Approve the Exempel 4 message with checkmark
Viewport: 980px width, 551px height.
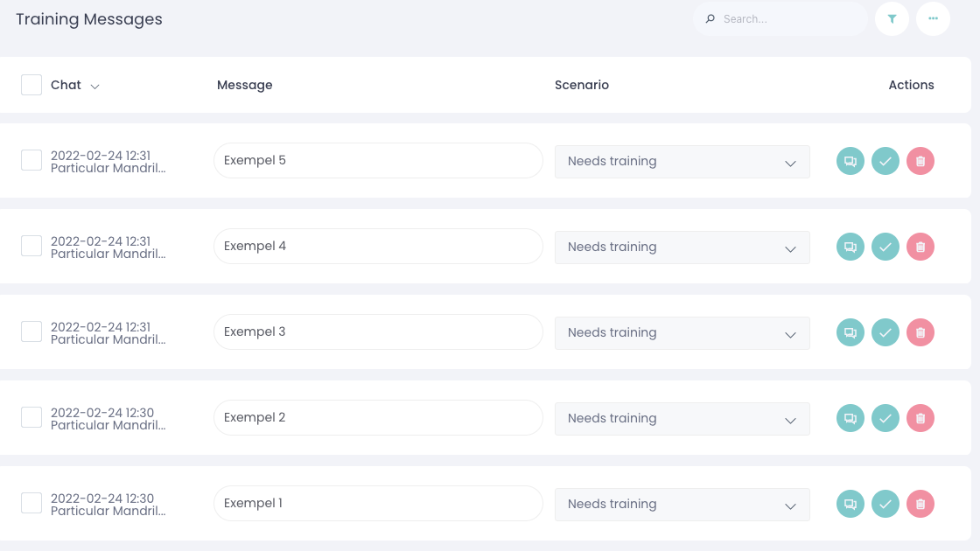click(885, 247)
